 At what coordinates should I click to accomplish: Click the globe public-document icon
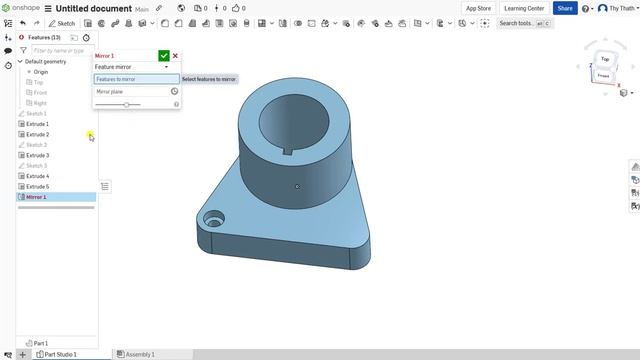click(181, 8)
